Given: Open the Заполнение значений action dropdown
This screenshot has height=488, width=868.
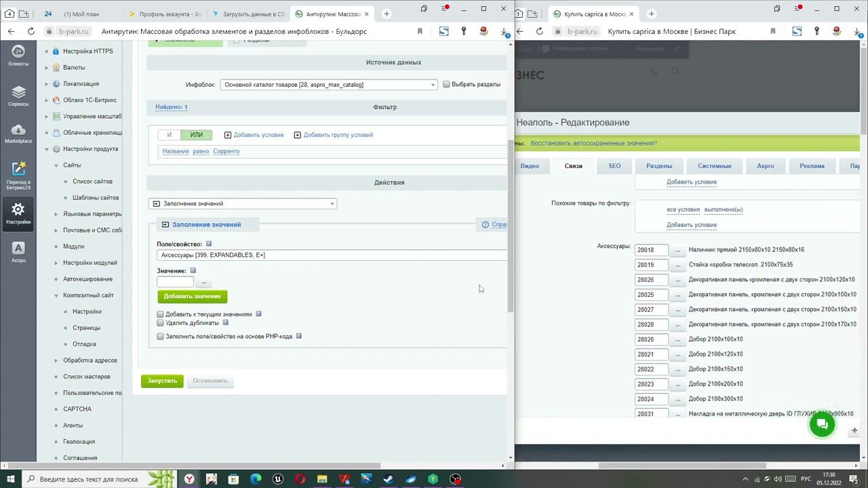Looking at the screenshot, I should [243, 203].
